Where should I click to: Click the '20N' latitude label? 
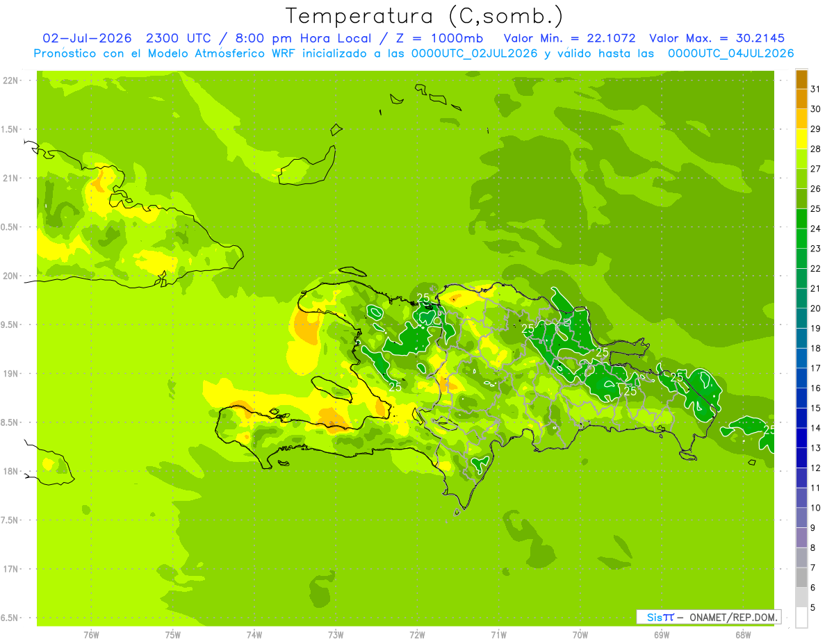(x=11, y=276)
